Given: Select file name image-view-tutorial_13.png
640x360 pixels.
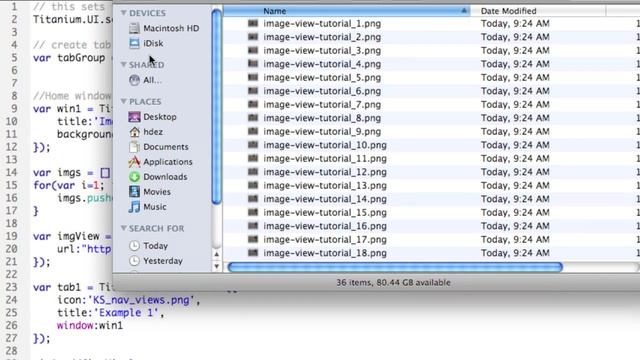Looking at the screenshot, I should [325, 186].
